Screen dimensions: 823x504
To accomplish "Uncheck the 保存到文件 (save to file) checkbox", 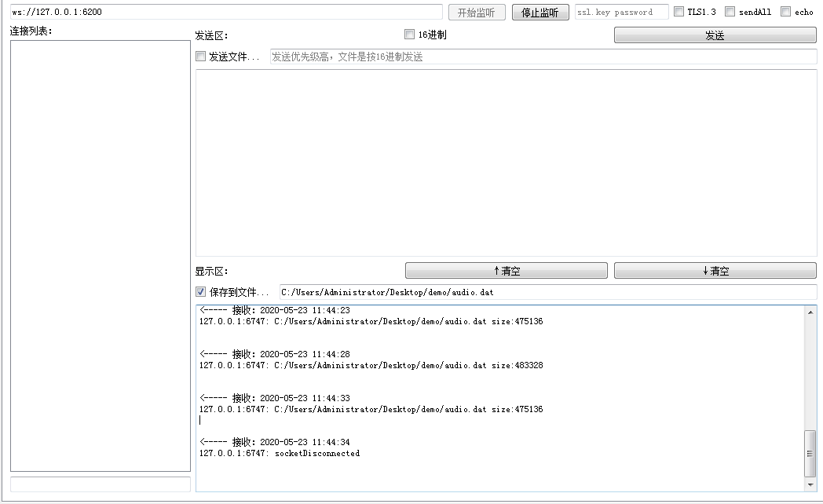I will point(199,291).
